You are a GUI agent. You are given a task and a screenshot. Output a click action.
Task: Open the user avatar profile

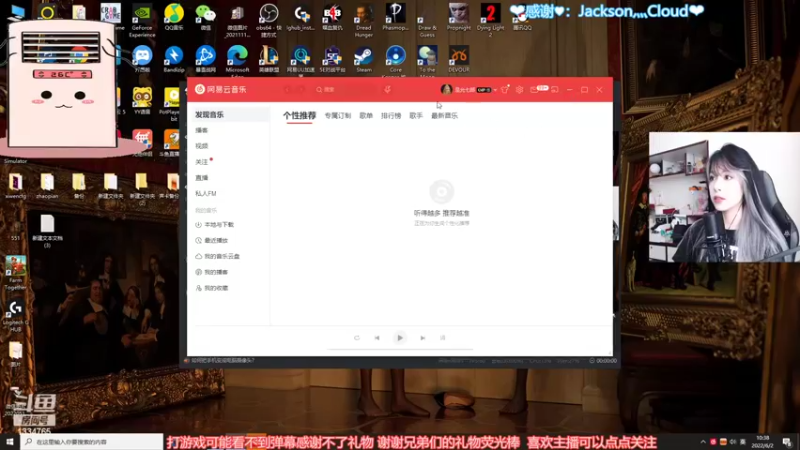[x=446, y=89]
